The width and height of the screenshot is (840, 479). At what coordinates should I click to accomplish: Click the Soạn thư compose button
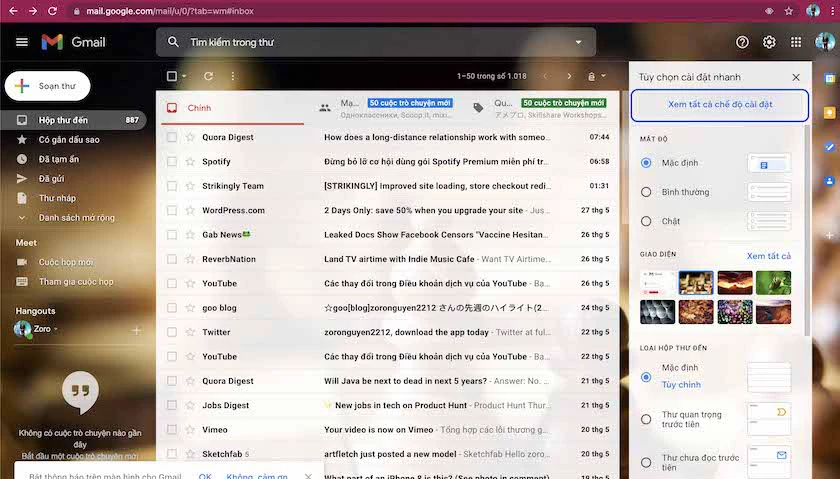pos(48,86)
